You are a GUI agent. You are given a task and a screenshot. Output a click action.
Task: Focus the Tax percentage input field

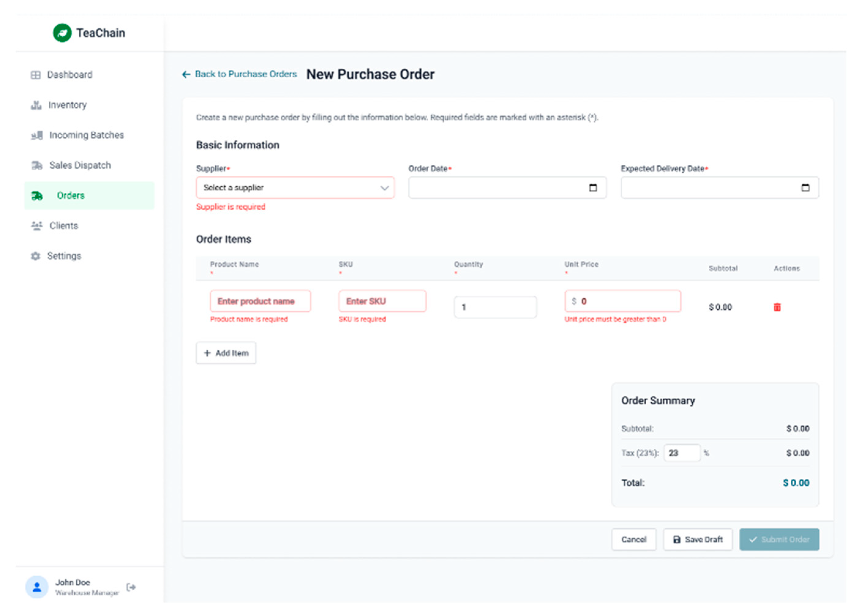point(681,453)
